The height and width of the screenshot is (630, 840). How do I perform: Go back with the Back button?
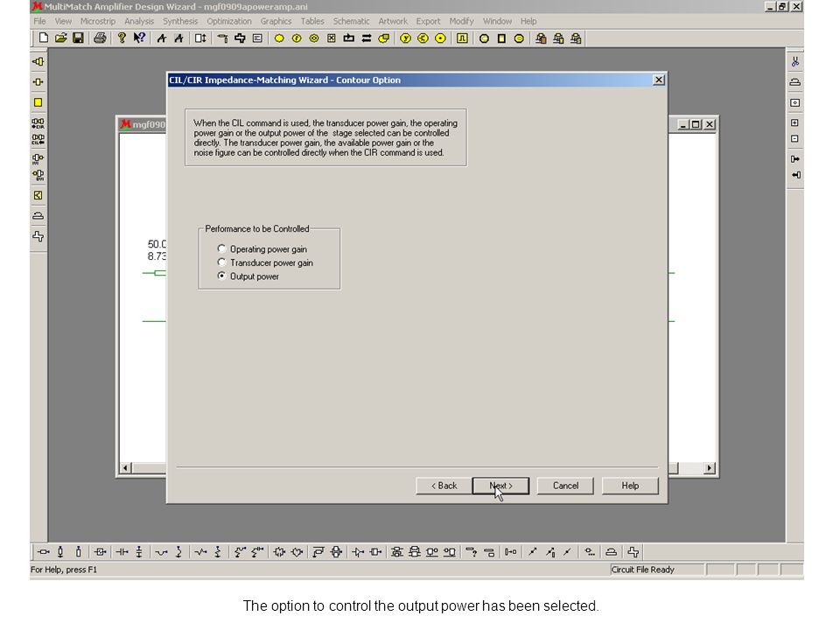pos(444,486)
